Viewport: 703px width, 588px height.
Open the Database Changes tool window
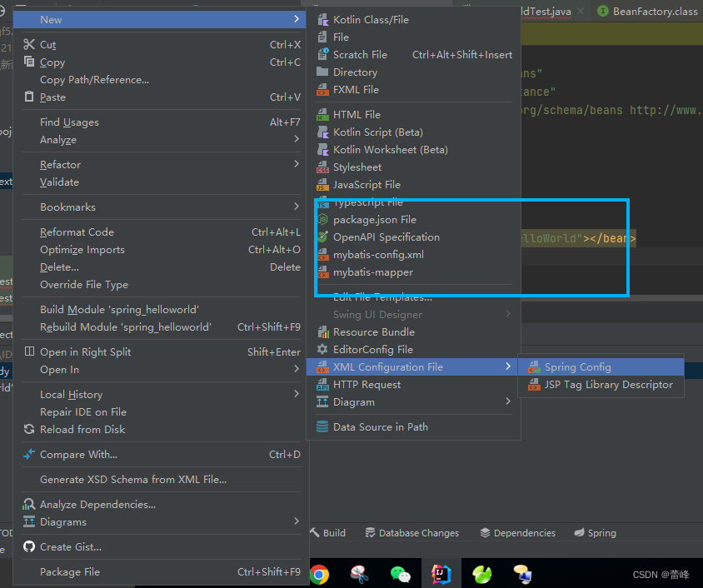(412, 533)
